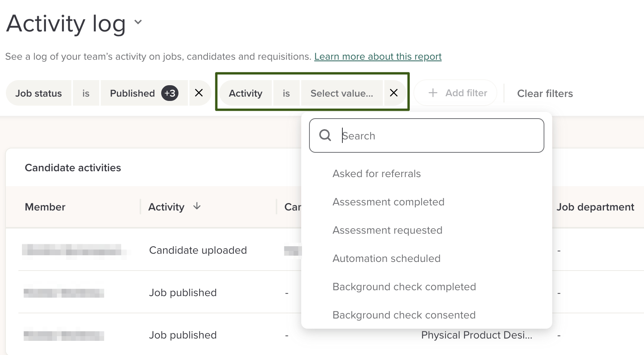
Task: Select Asked for referrals option
Action: pyautogui.click(x=377, y=174)
